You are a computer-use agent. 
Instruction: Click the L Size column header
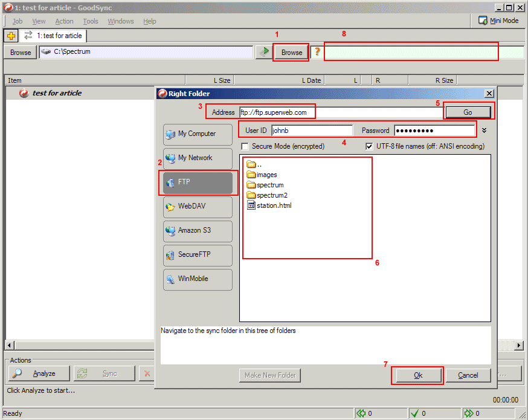(x=210, y=80)
